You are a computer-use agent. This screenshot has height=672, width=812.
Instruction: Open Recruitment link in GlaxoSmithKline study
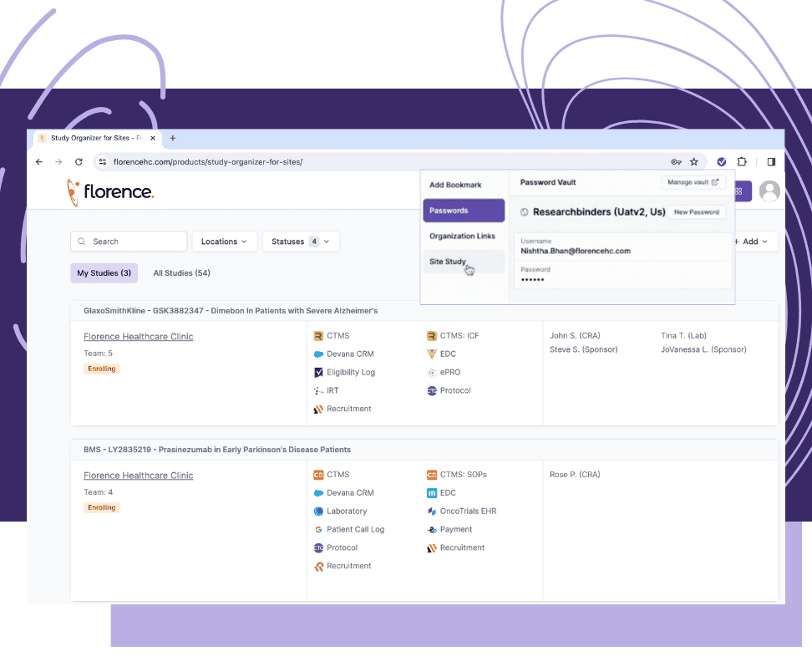tap(343, 409)
